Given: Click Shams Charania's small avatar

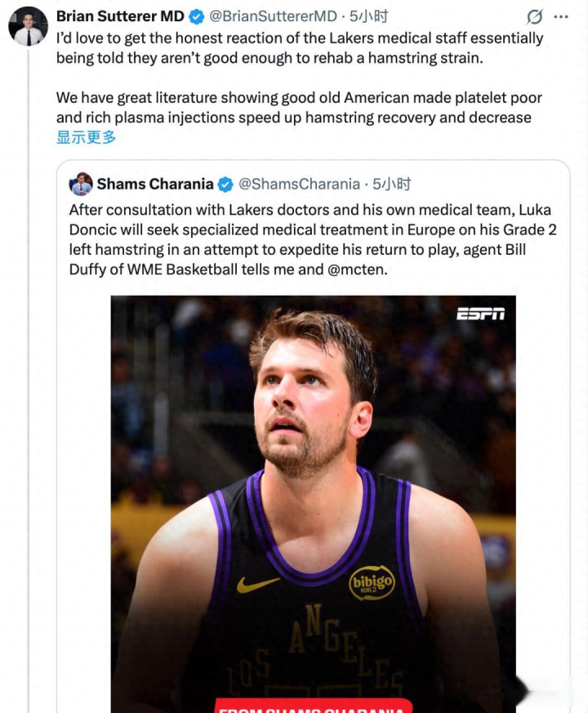Looking at the screenshot, I should pyautogui.click(x=81, y=184).
